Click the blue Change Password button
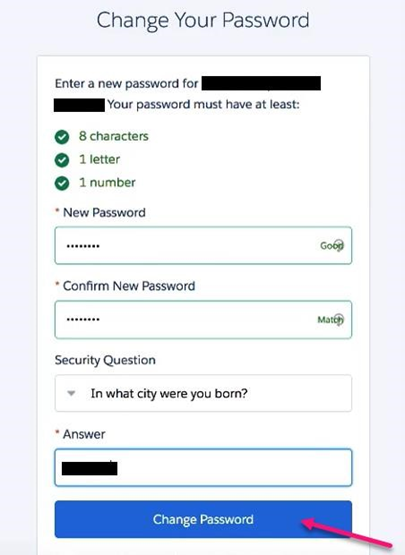The image size is (405, 555). (x=203, y=519)
